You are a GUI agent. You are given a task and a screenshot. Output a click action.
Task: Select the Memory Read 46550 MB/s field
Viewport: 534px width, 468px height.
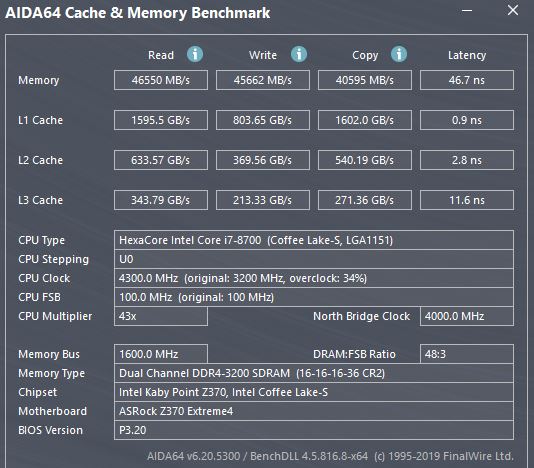click(161, 80)
